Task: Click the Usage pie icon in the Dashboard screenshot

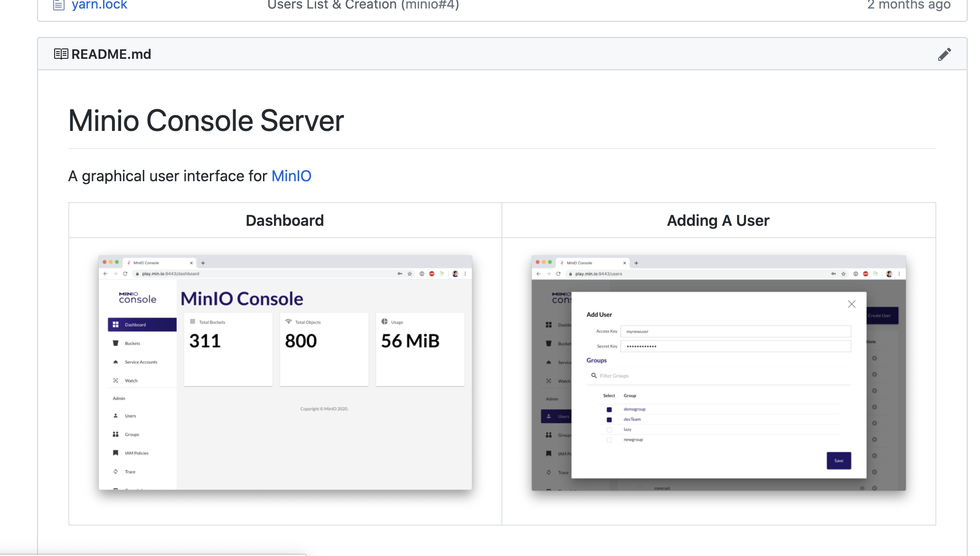Action: [x=385, y=322]
